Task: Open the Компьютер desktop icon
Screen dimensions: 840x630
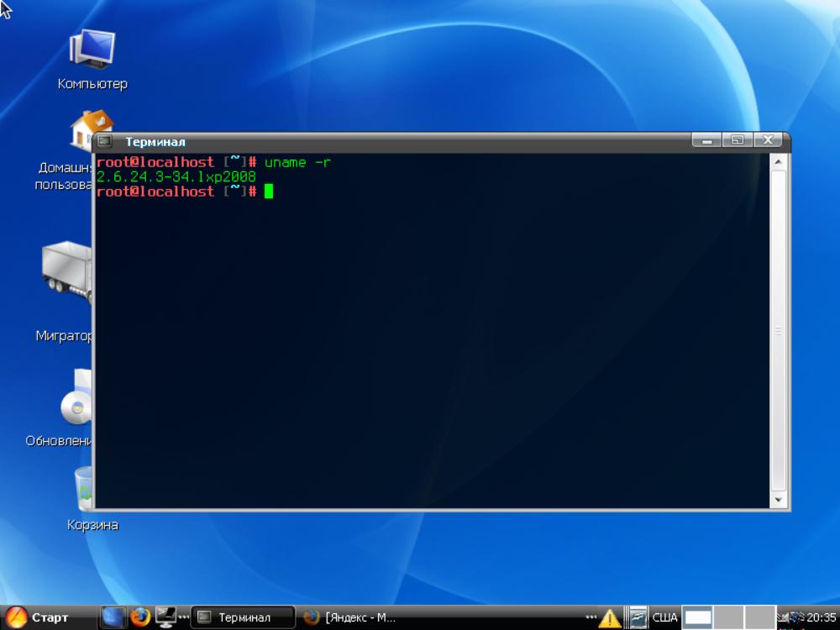Action: click(x=92, y=50)
